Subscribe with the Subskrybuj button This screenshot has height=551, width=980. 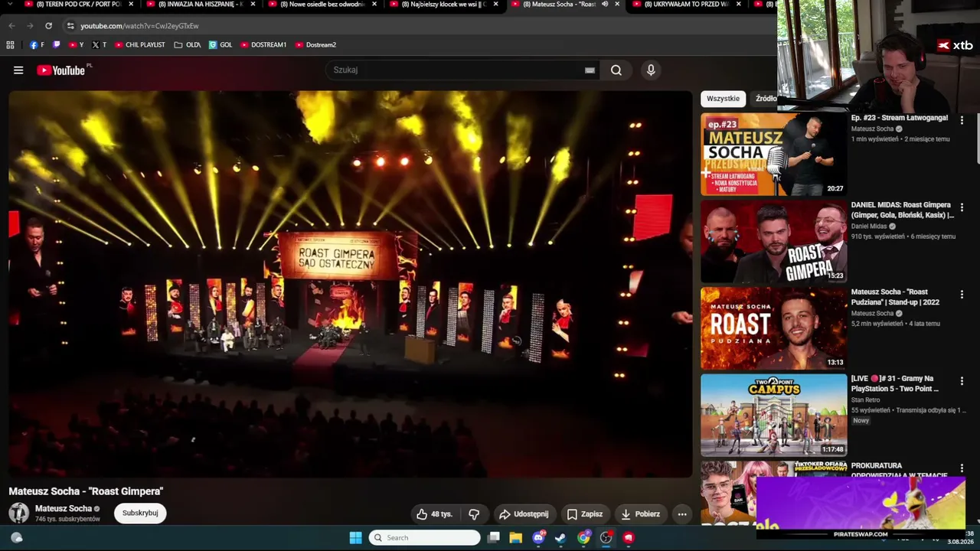click(140, 513)
